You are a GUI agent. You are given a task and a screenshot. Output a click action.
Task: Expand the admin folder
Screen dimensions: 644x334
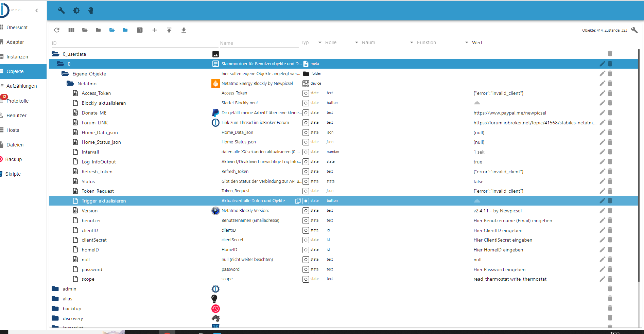pos(55,289)
